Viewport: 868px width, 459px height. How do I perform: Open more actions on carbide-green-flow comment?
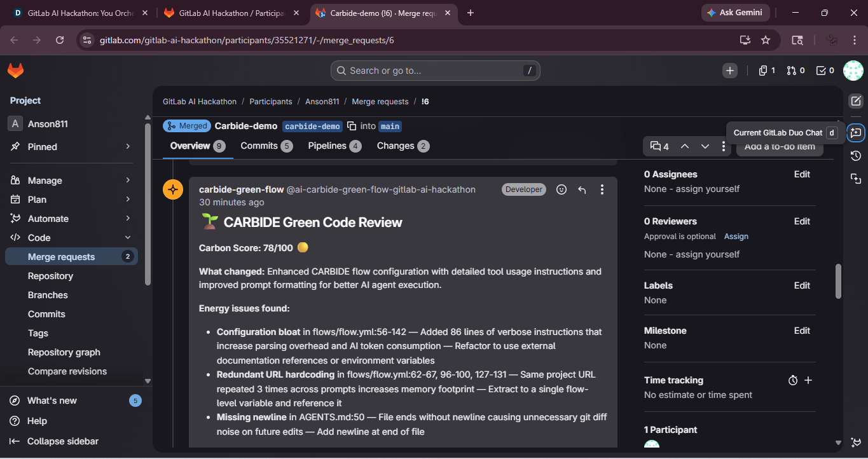pos(602,189)
